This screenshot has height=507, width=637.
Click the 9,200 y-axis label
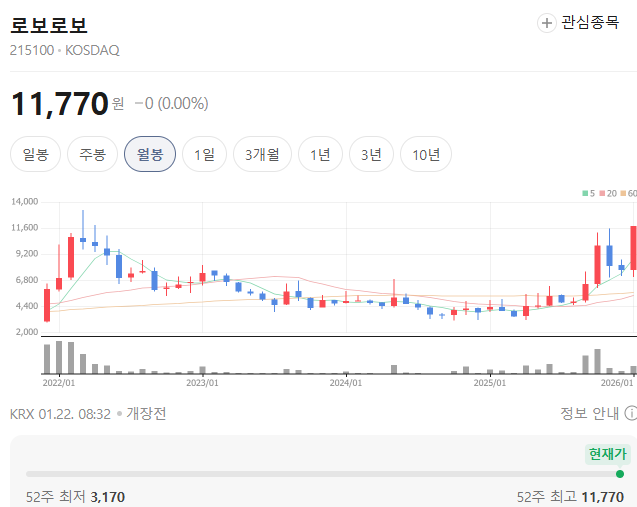[27, 254]
